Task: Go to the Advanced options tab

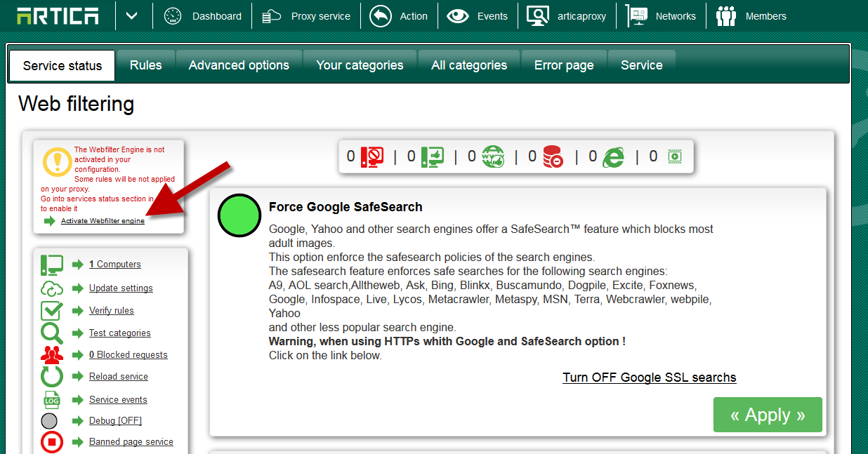Action: tap(239, 65)
